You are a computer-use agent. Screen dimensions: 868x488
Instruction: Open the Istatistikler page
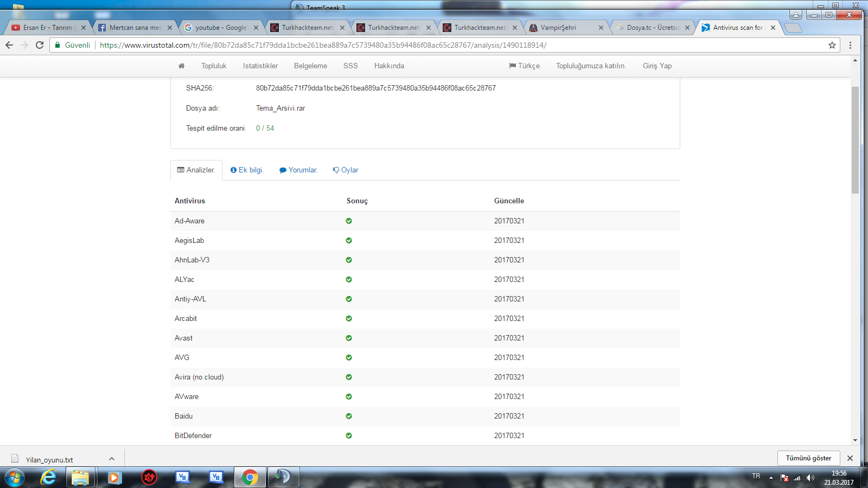(260, 66)
